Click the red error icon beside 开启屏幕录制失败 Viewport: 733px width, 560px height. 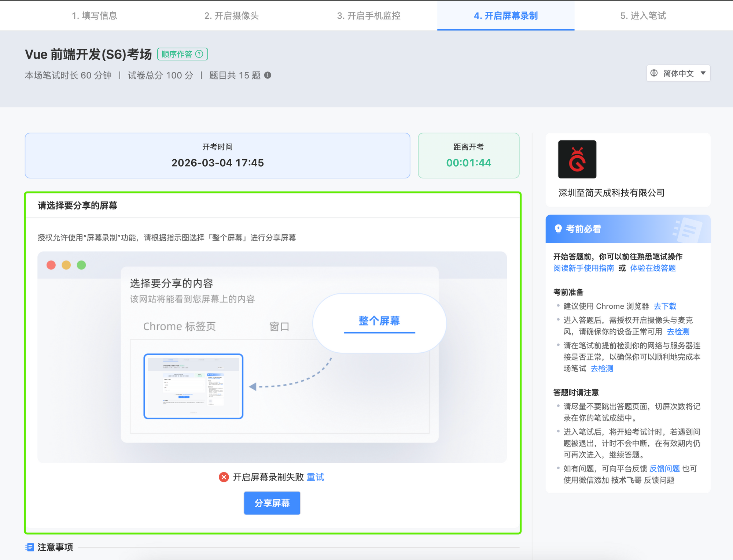[x=224, y=477]
